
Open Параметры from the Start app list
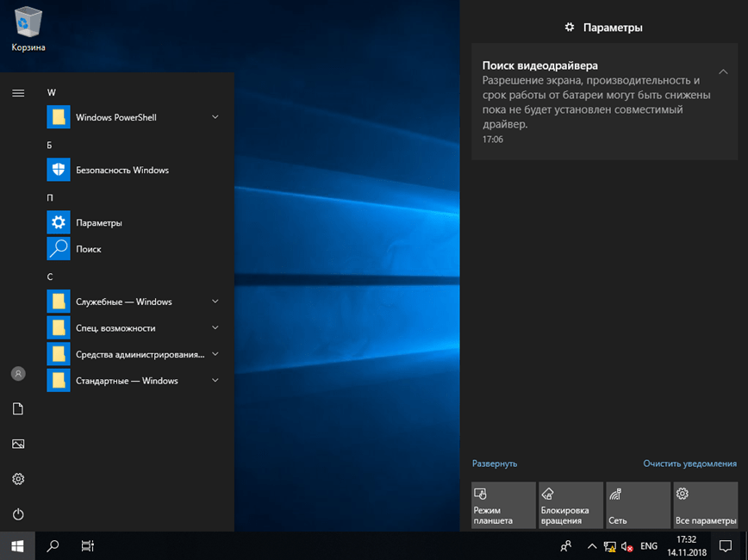[99, 223]
